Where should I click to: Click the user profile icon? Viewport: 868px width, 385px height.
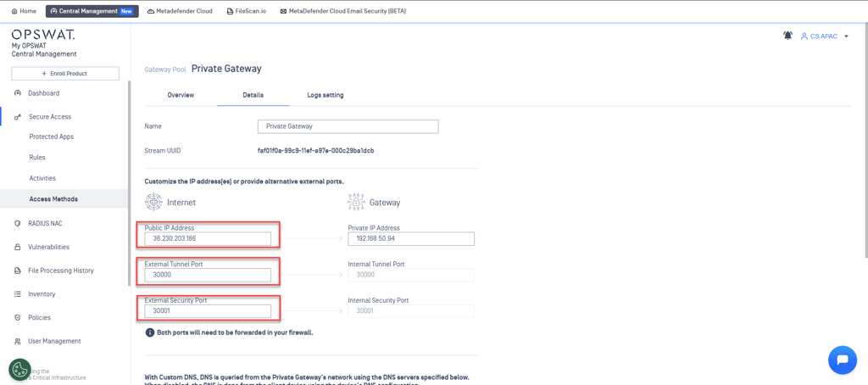[x=804, y=36]
